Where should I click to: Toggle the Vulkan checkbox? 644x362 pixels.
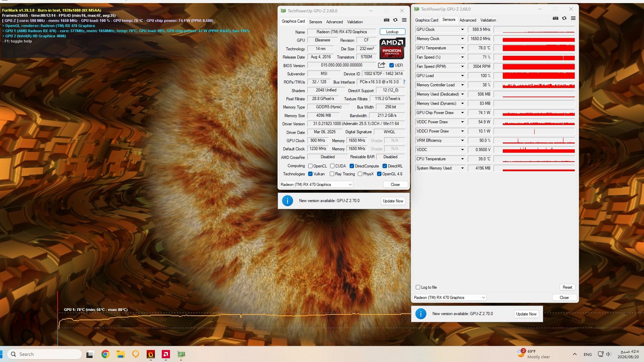[x=310, y=174]
